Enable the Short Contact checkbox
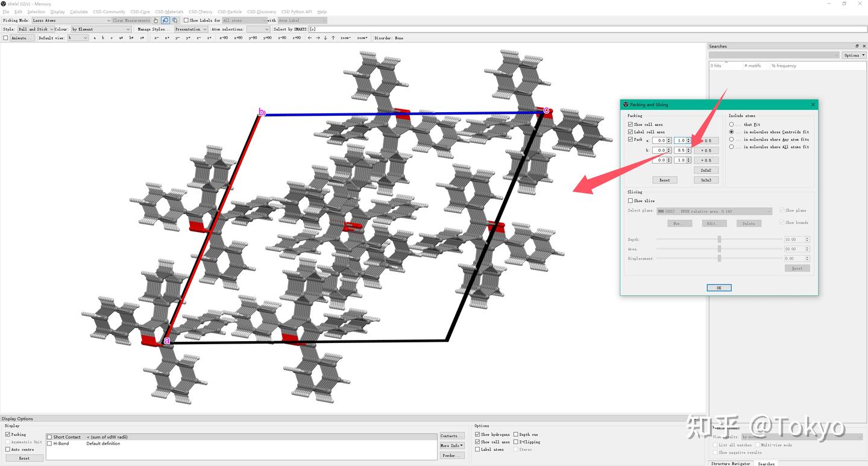This screenshot has width=868, height=466. [x=49, y=437]
